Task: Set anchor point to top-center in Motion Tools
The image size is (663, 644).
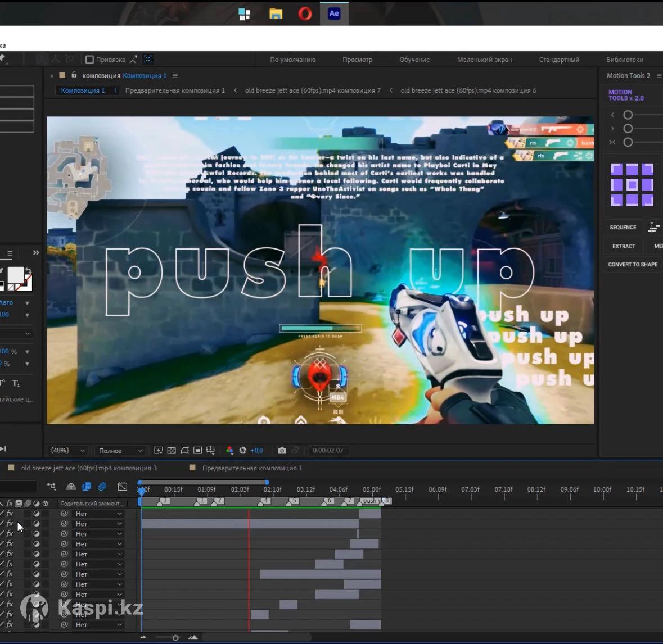Action: [x=632, y=170]
